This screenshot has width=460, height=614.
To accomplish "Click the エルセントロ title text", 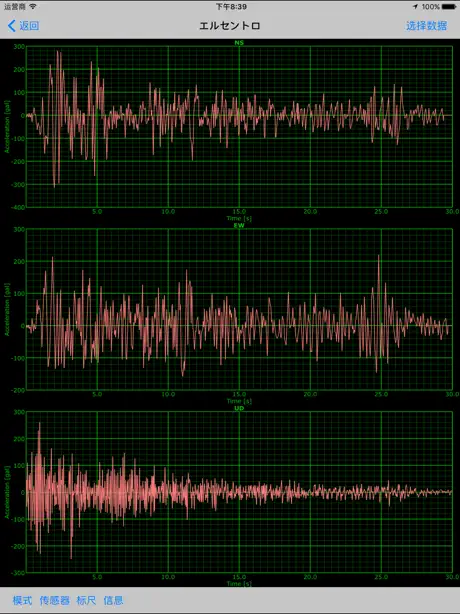I will [x=230, y=26].
